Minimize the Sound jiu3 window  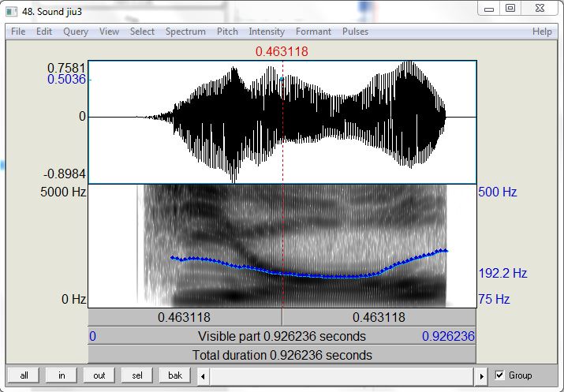pos(489,9)
